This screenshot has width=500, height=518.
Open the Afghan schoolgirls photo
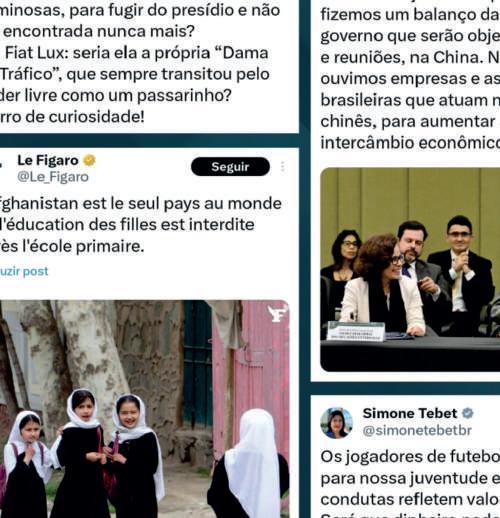pyautogui.click(x=144, y=409)
